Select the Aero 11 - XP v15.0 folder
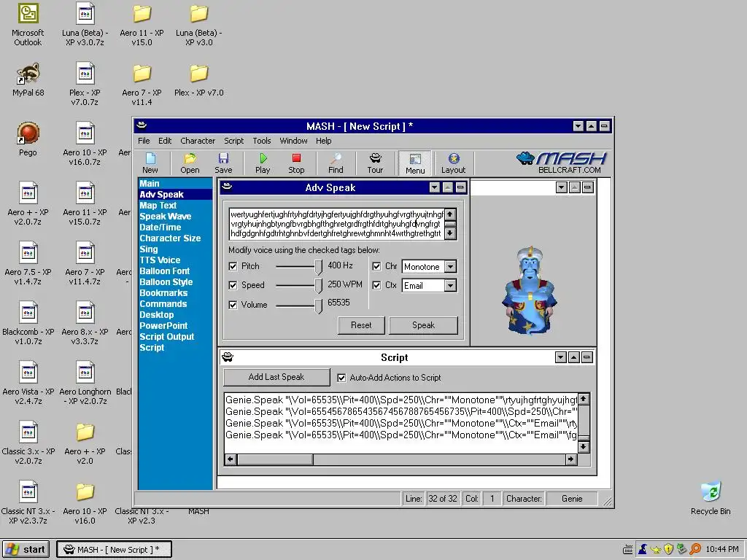The width and height of the screenshot is (747, 560). point(142,24)
